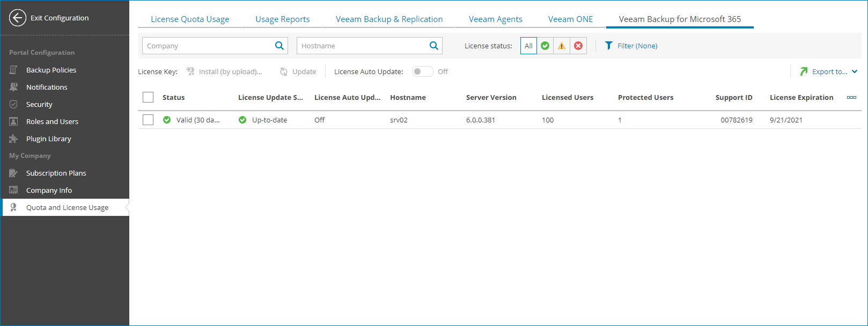868x326 pixels.
Task: Toggle License Auto Update switch
Action: (423, 71)
